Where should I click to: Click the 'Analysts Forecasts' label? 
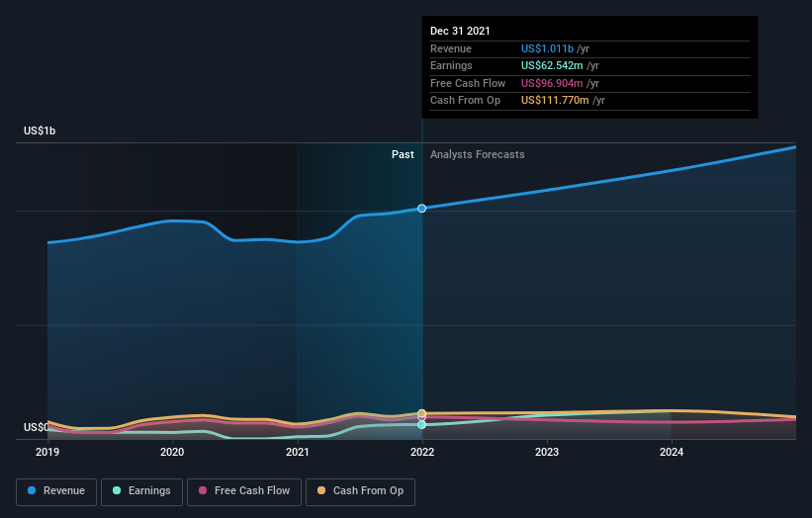click(x=477, y=154)
